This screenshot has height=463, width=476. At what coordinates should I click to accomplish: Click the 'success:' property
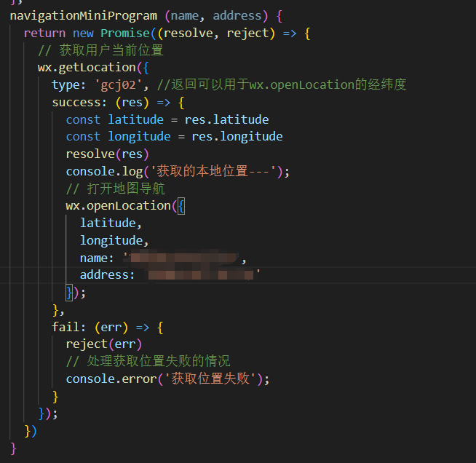79,103
